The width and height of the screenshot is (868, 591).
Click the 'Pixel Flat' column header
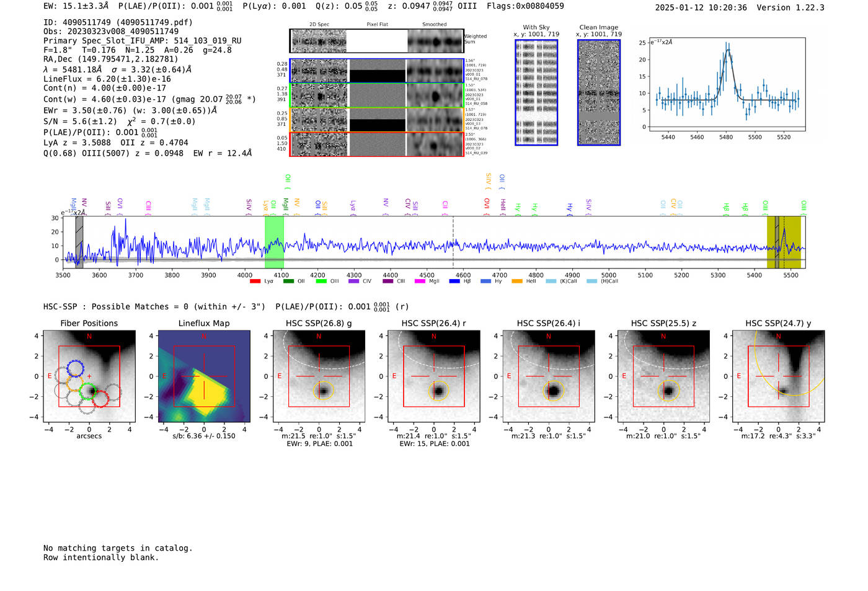(x=377, y=25)
